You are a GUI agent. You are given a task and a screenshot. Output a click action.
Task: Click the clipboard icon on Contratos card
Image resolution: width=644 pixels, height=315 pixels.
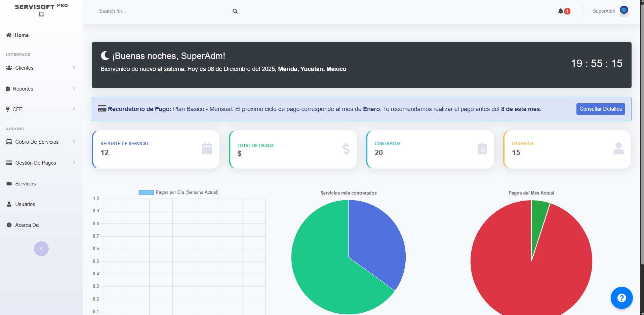(482, 148)
